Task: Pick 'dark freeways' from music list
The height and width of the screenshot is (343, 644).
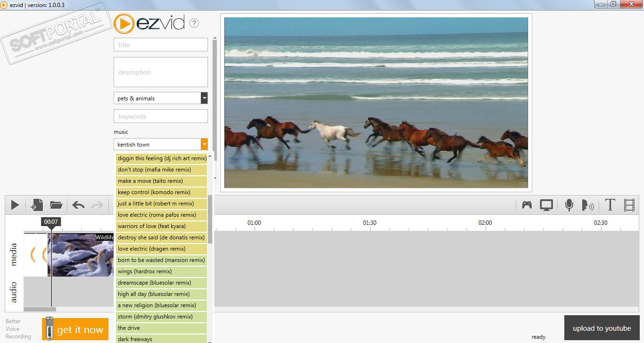Action: pyautogui.click(x=162, y=339)
